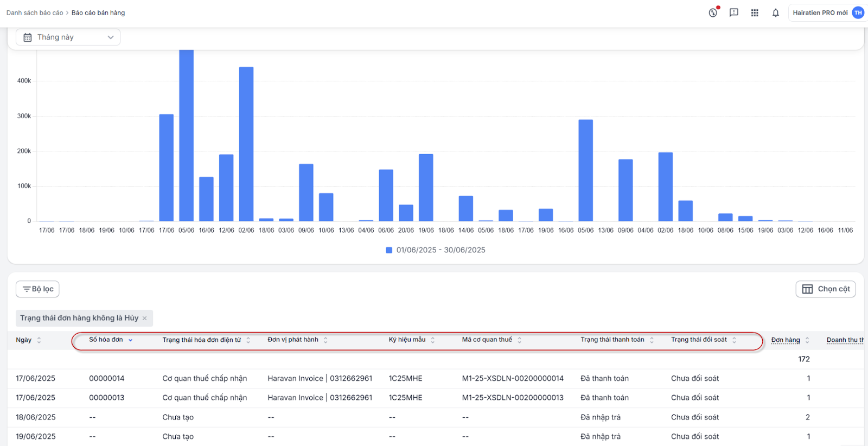This screenshot has height=446, width=868.
Task: Toggle the 01/06/2025 - 30/06/2025 legend swatch
Action: pos(389,250)
